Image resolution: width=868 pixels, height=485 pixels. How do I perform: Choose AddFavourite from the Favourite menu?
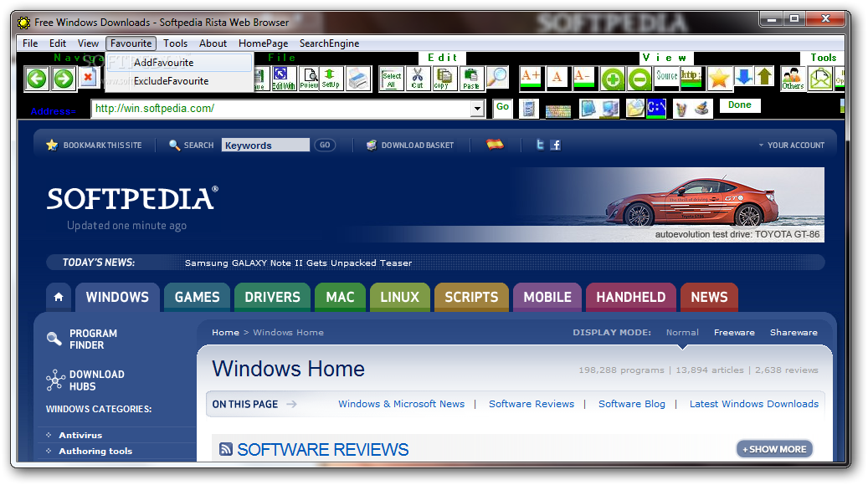point(179,63)
